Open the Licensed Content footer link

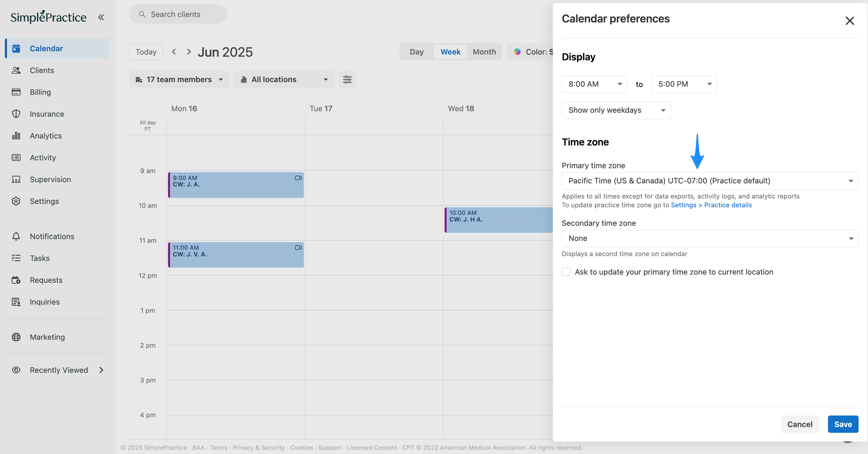tap(372, 448)
